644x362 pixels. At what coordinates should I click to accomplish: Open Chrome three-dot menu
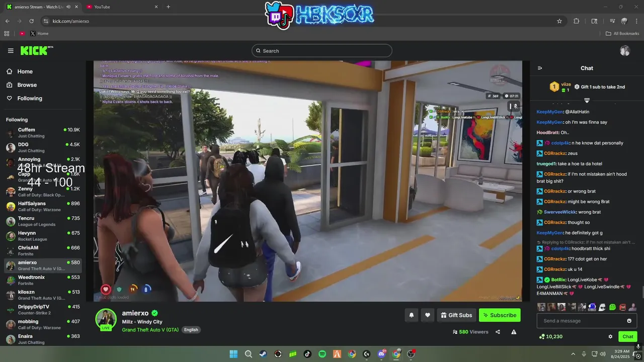pos(636,21)
